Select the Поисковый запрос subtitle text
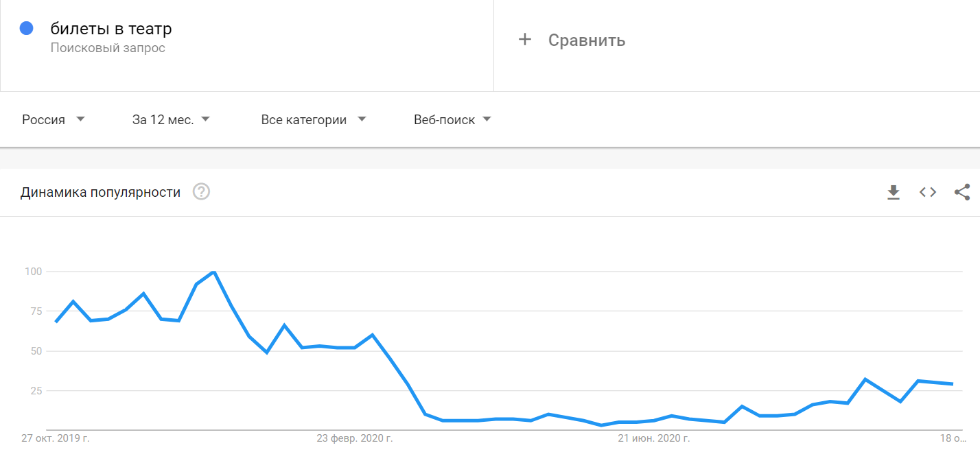The height and width of the screenshot is (452, 980). point(108,47)
